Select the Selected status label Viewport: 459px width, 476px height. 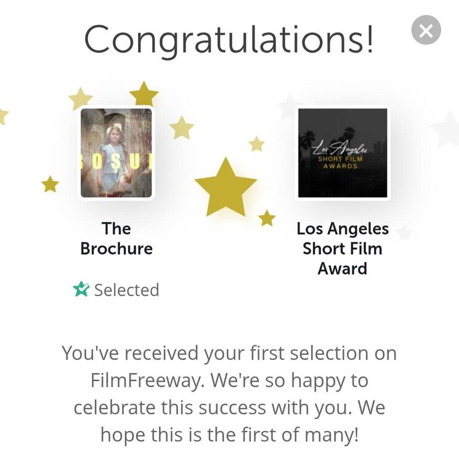click(x=126, y=290)
